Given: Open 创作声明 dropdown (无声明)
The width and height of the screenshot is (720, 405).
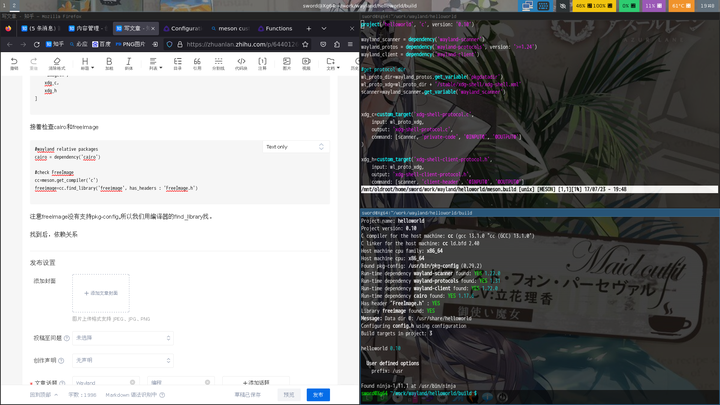Looking at the screenshot, I should 123,360.
